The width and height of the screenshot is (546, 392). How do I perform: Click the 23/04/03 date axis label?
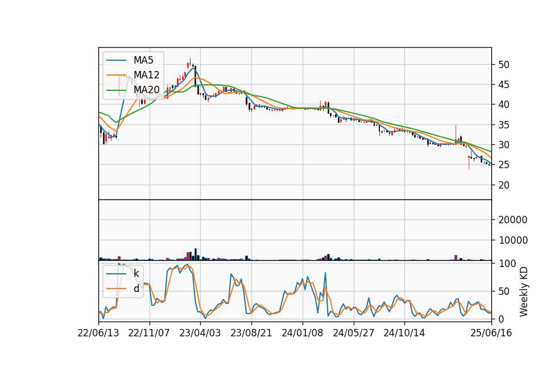(200, 333)
